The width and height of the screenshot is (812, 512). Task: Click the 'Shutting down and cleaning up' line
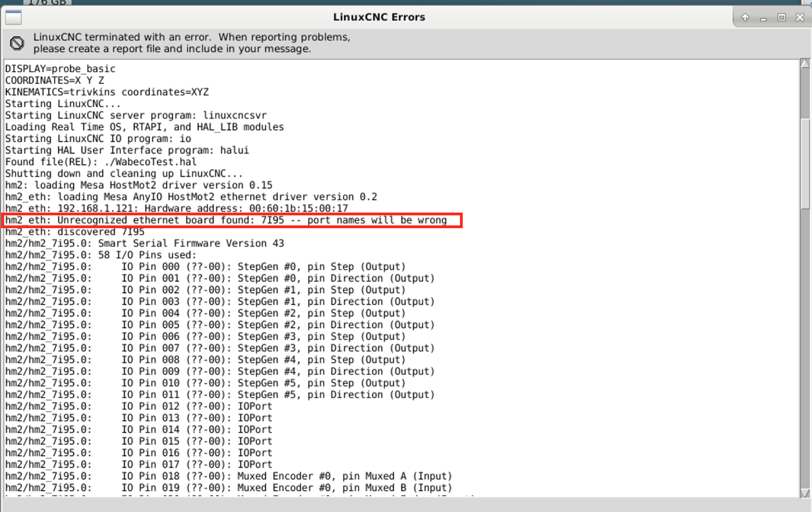[124, 174]
